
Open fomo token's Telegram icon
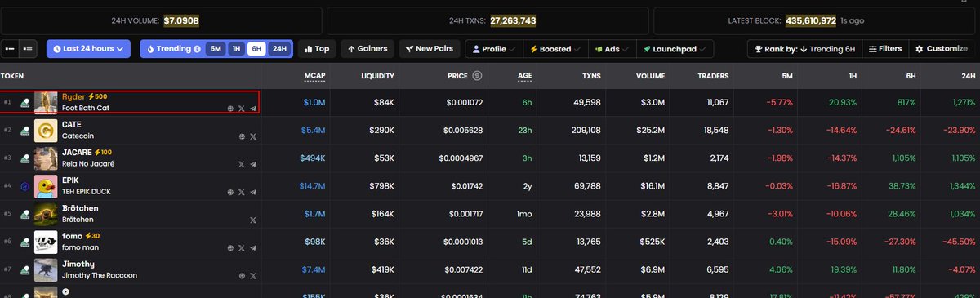coord(253,248)
